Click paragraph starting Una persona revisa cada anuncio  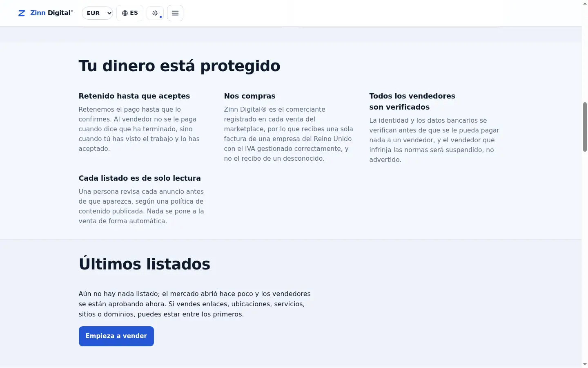tap(142, 206)
